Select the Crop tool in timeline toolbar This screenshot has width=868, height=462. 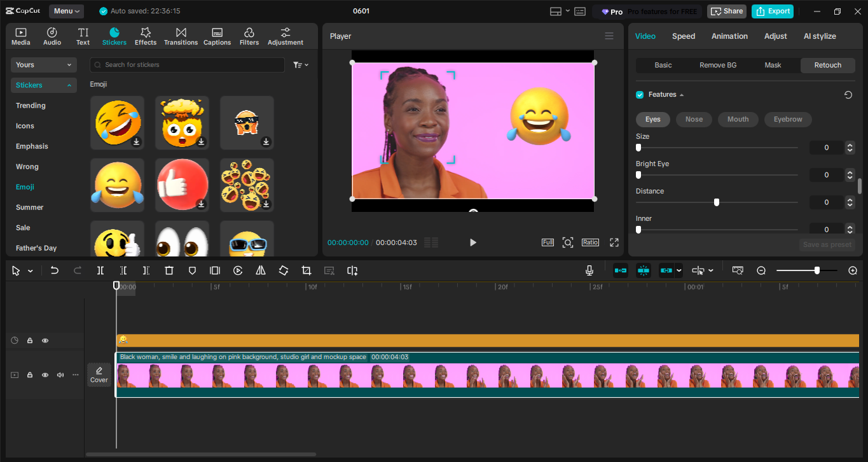coord(307,270)
